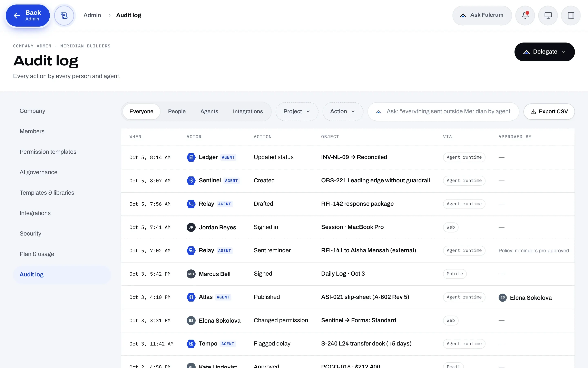Click the Mobile tag in Marcus Bell row
Screen dimensions: 588x368
(455, 274)
